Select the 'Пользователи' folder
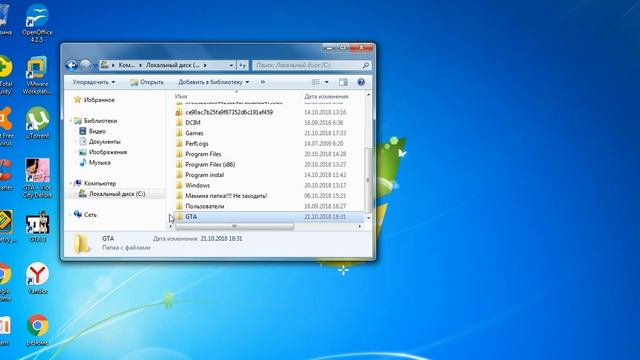 (x=204, y=206)
